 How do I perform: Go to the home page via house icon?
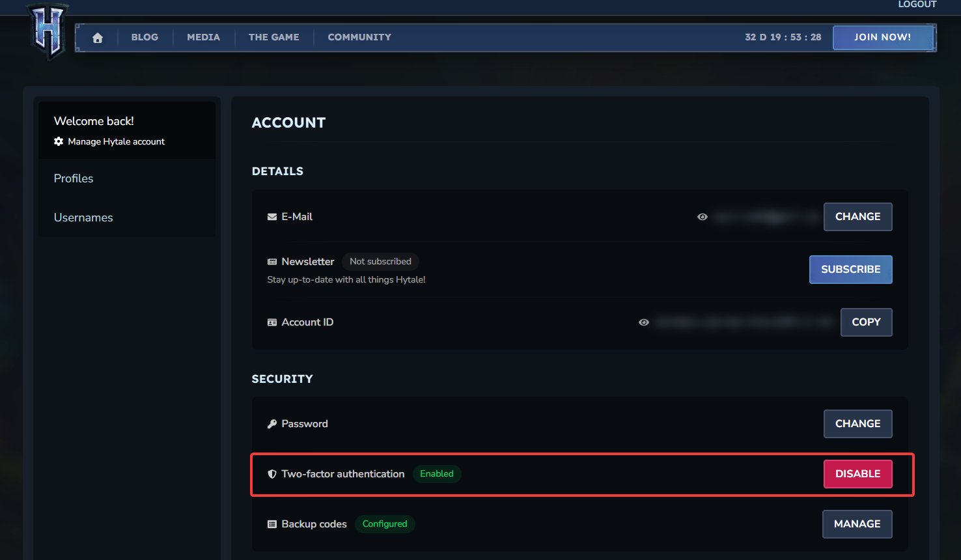click(98, 38)
